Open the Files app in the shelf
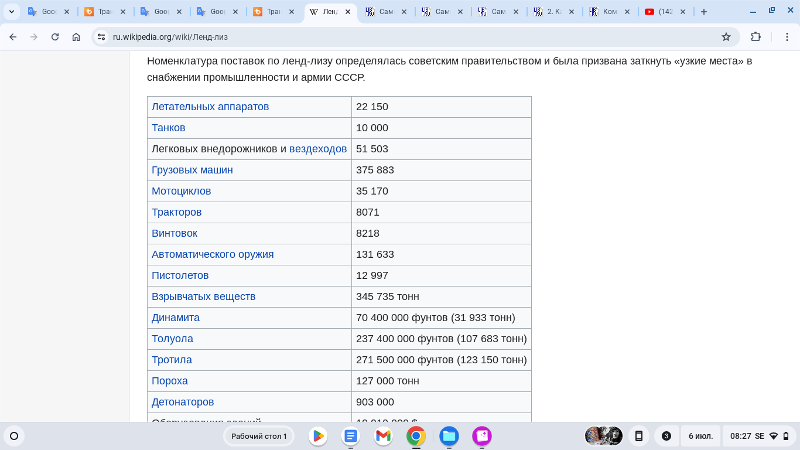Image resolution: width=800 pixels, height=450 pixels. [449, 436]
